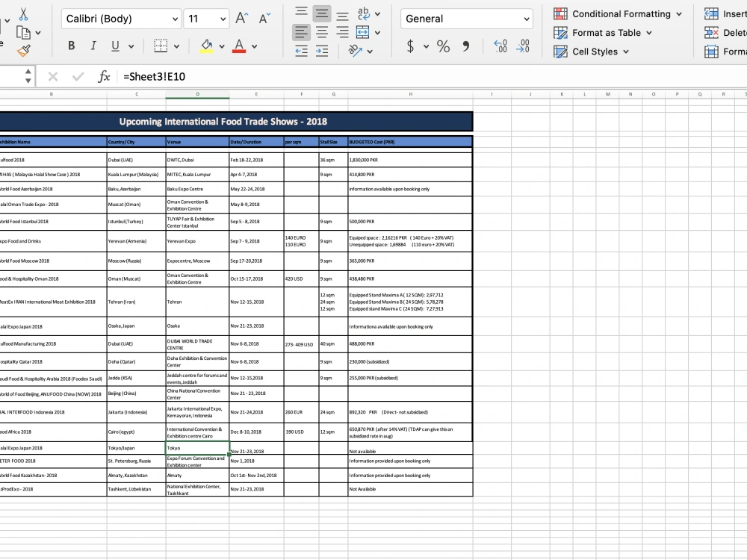
Task: Select the 'BUDGETED Cost (PKR)' header cell
Action: pos(410,142)
